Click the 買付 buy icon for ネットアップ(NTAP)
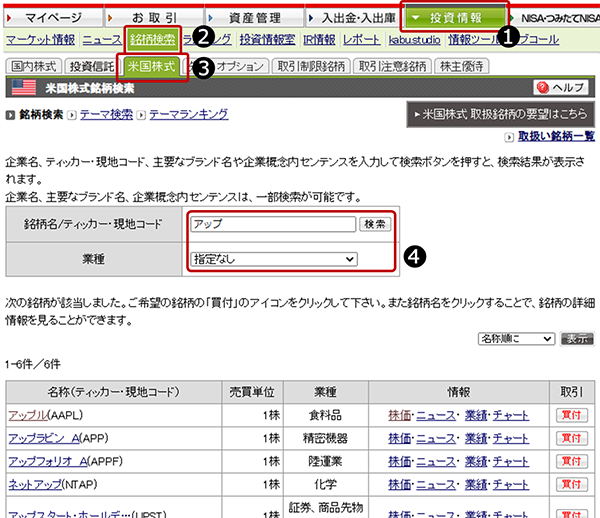This screenshot has width=600, height=518. tap(570, 487)
